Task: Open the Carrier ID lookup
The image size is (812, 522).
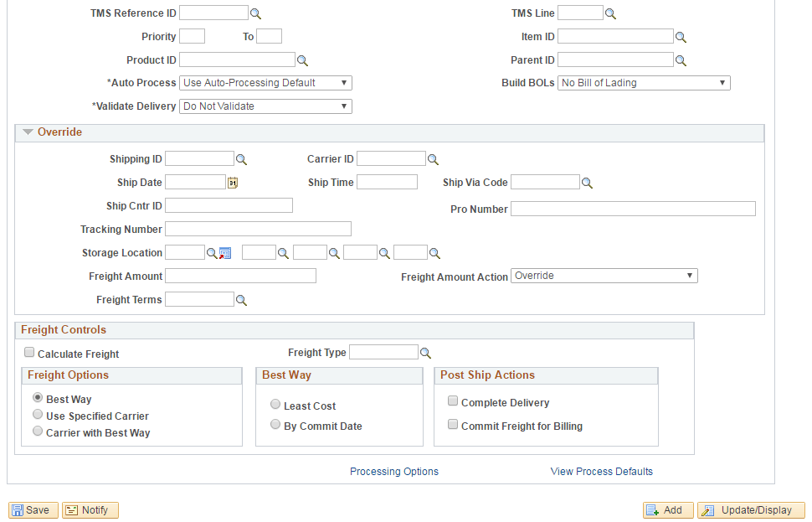Action: [433, 158]
